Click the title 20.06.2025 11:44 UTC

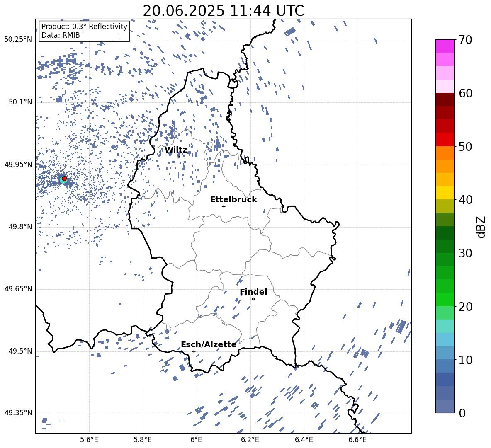pos(223,11)
